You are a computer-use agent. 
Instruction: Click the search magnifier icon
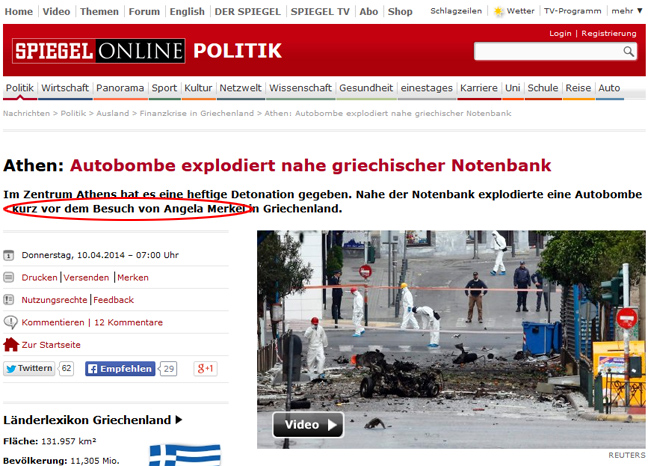629,52
